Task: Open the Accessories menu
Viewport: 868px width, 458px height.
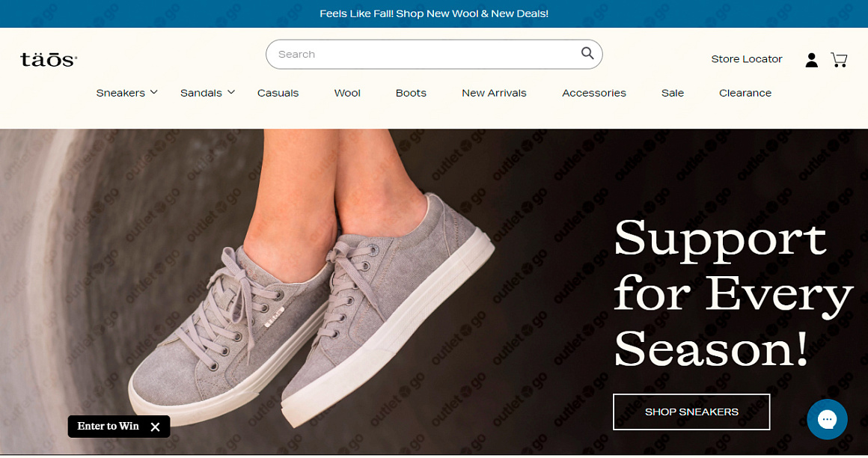Action: tap(594, 93)
